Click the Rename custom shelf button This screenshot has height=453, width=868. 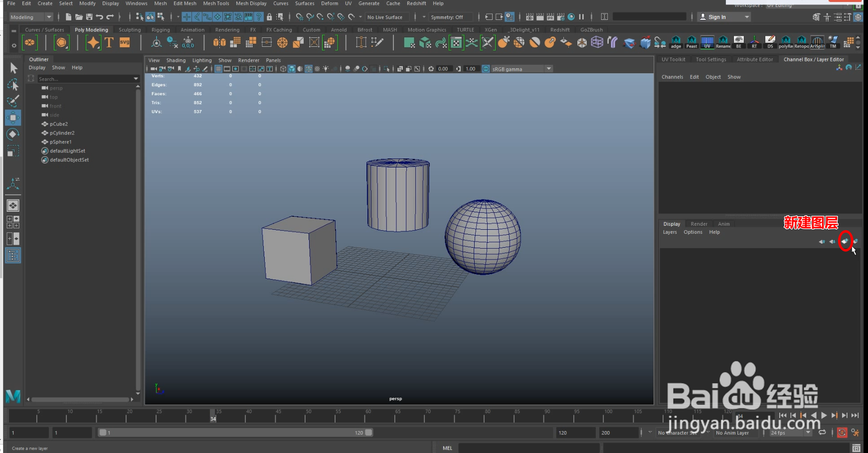coord(723,42)
